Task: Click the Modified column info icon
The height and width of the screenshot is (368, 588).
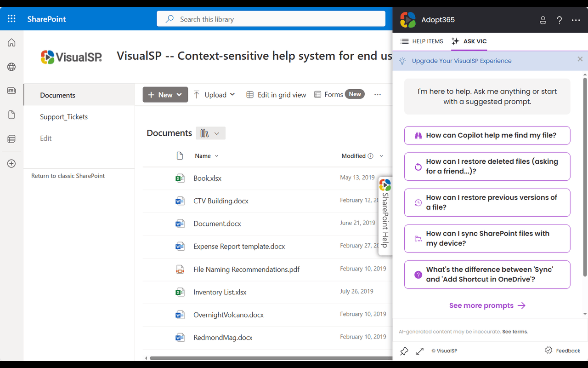Action: [x=371, y=156]
